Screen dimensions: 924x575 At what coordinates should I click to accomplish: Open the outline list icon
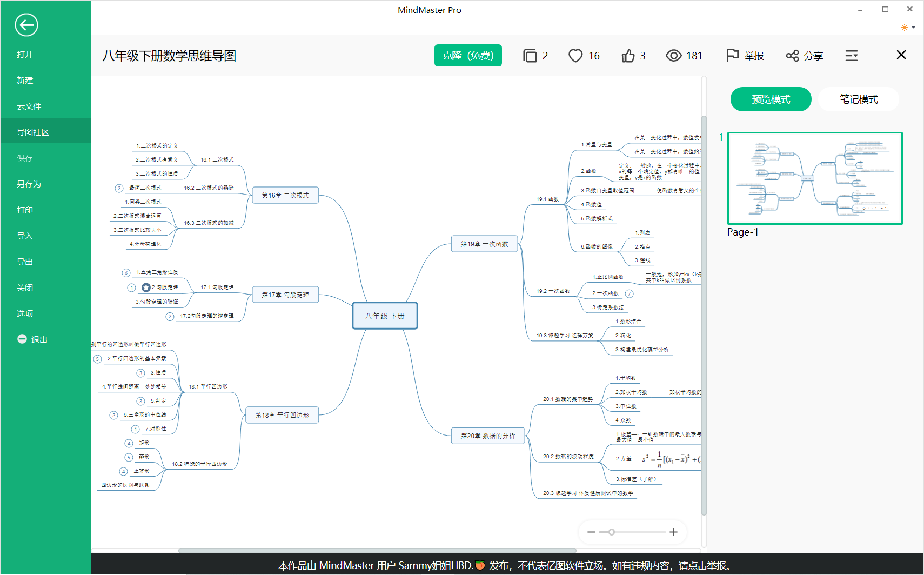point(852,56)
